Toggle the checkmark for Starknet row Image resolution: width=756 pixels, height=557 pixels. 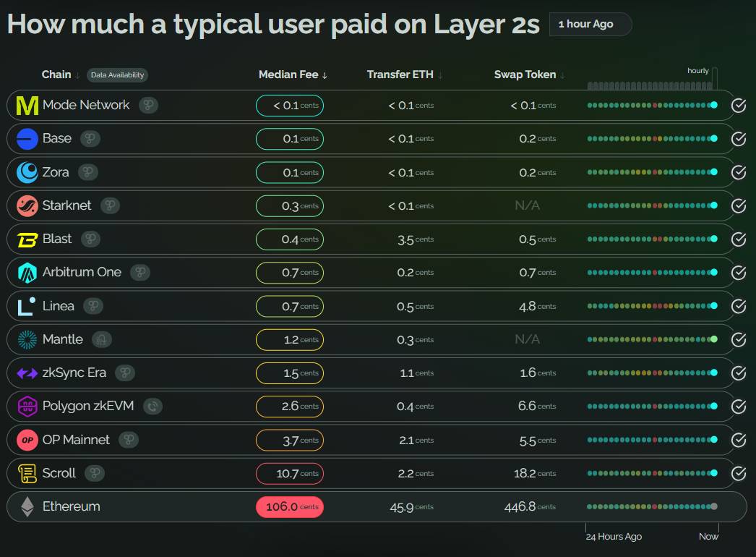(739, 206)
